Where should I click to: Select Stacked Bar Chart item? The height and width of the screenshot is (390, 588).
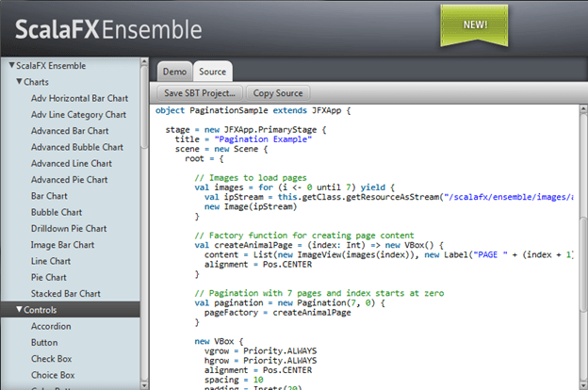point(66,294)
